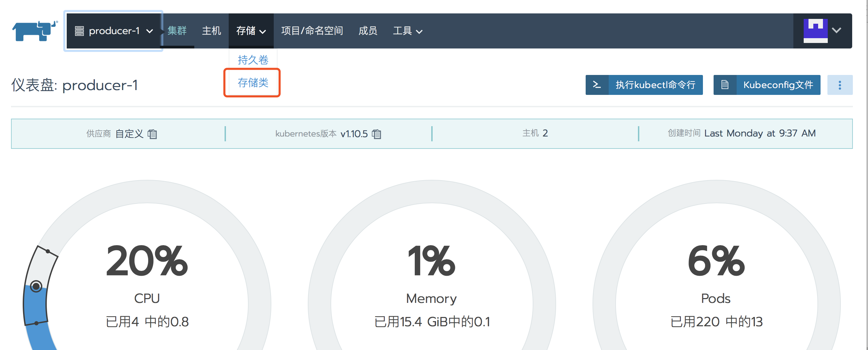Select 持久卷 from the storage menu
The width and height of the screenshot is (868, 350).
coord(253,60)
